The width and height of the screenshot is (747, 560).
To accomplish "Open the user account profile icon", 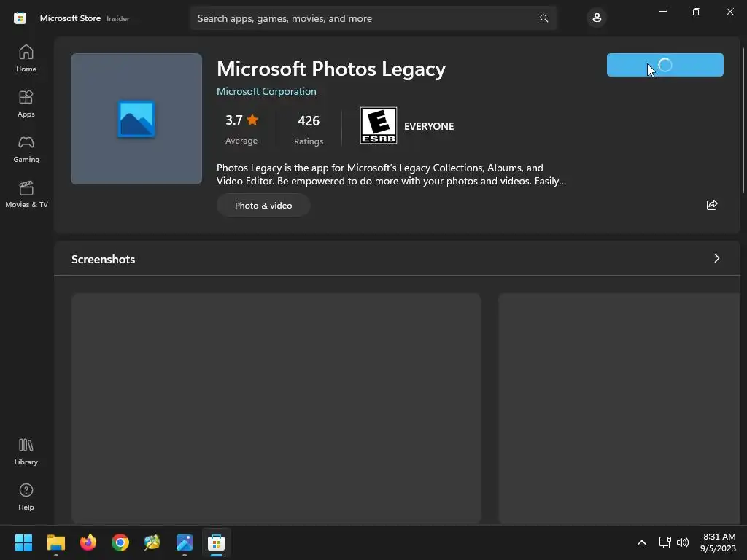I will point(597,18).
